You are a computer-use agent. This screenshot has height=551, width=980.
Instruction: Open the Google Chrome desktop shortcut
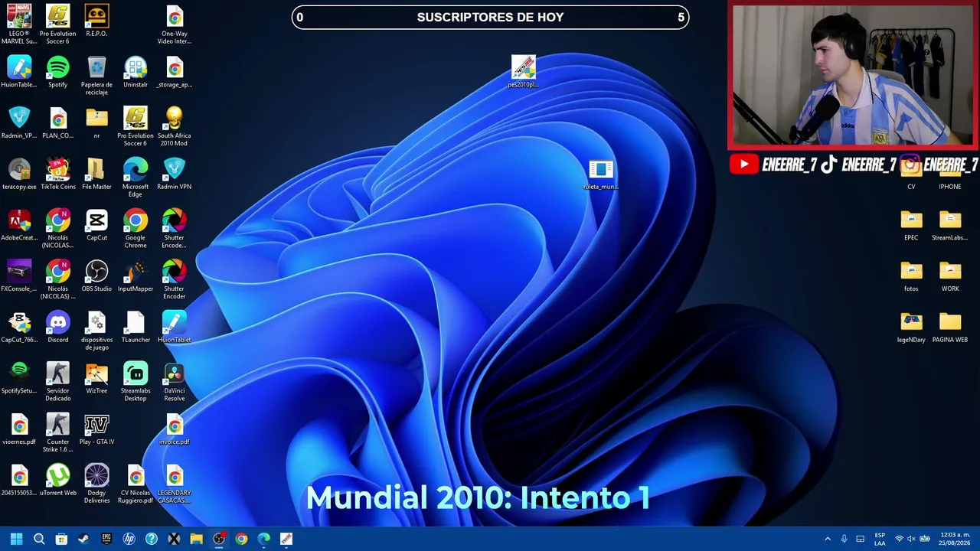pyautogui.click(x=136, y=230)
